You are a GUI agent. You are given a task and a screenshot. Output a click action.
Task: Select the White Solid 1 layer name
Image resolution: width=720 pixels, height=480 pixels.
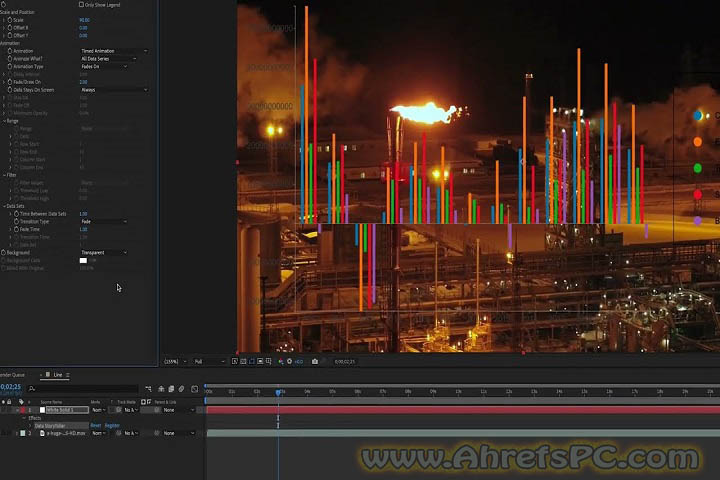pyautogui.click(x=67, y=410)
